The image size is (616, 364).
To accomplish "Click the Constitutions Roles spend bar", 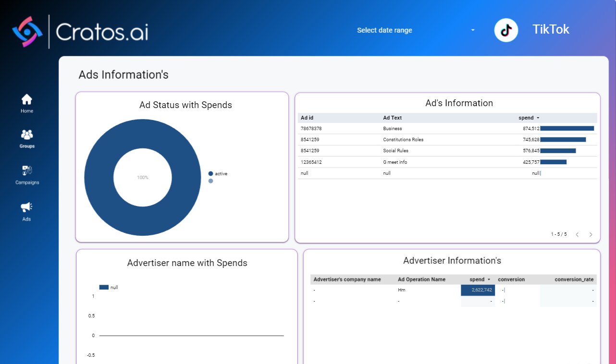I will [563, 140].
